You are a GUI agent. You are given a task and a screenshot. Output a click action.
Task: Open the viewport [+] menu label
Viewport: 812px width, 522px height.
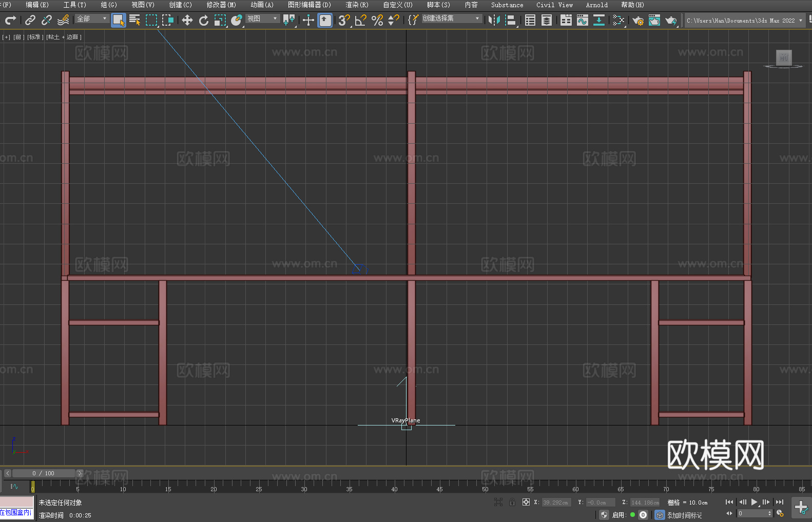(6, 37)
